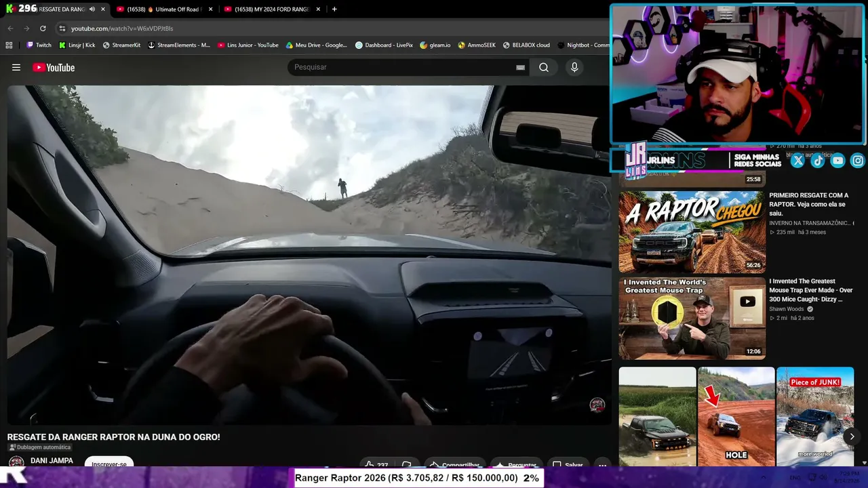Show next Shorts with the right chevron

tap(852, 436)
